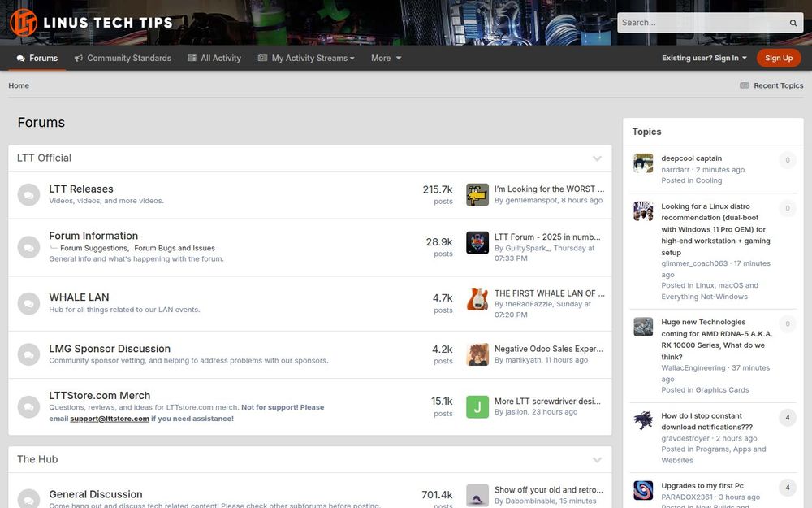The width and height of the screenshot is (812, 508).
Task: Open gentlemanspot's avatar in LTT Releases row
Action: (x=477, y=195)
